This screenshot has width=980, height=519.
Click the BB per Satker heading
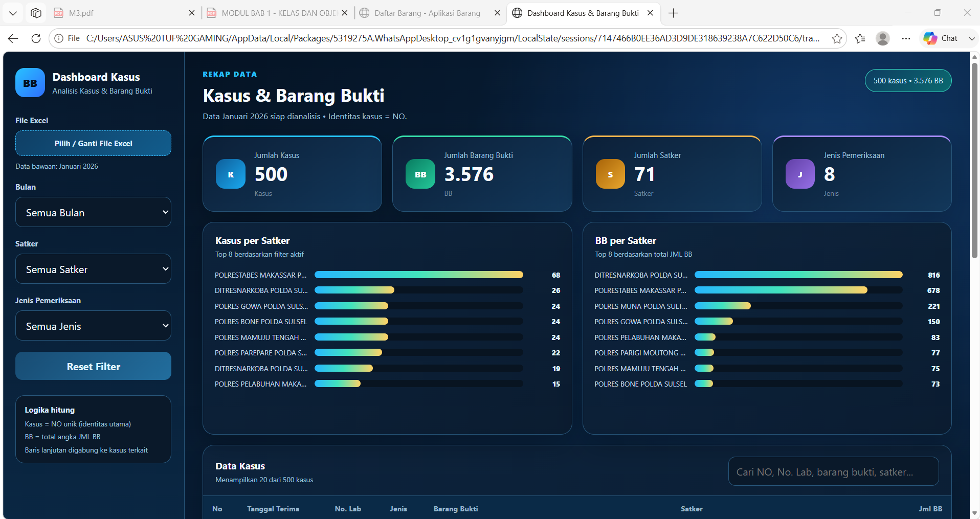coord(626,241)
